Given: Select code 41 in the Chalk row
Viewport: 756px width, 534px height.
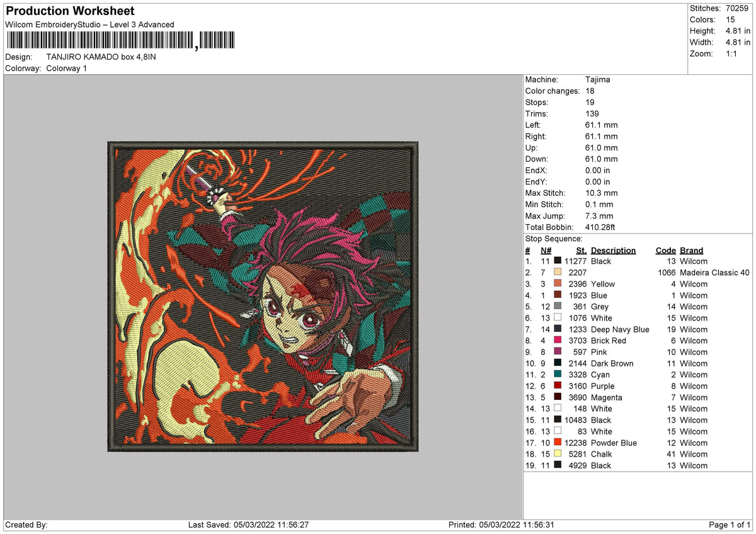Looking at the screenshot, I should pos(671,454).
